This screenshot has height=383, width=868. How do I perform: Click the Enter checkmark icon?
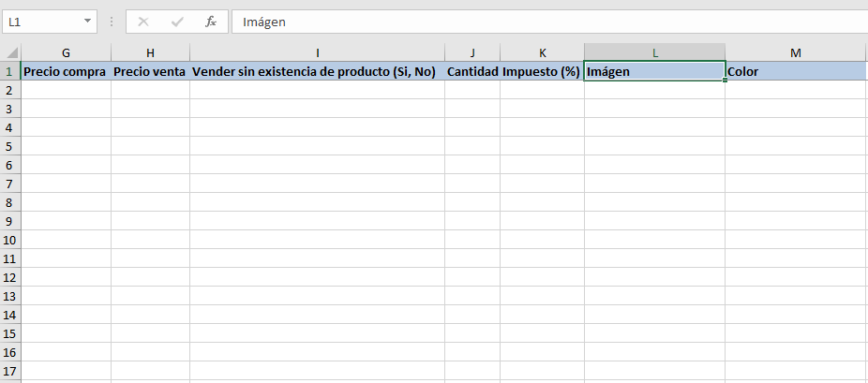[177, 22]
